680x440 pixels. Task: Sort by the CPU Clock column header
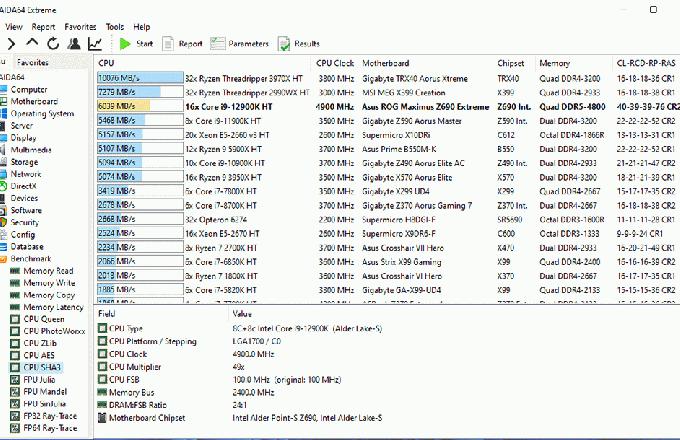(x=335, y=62)
